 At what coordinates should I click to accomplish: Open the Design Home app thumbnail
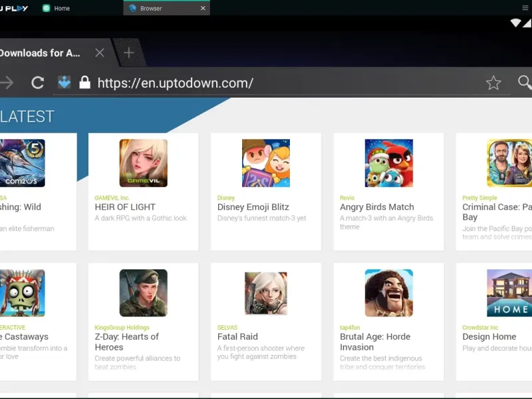coord(509,293)
